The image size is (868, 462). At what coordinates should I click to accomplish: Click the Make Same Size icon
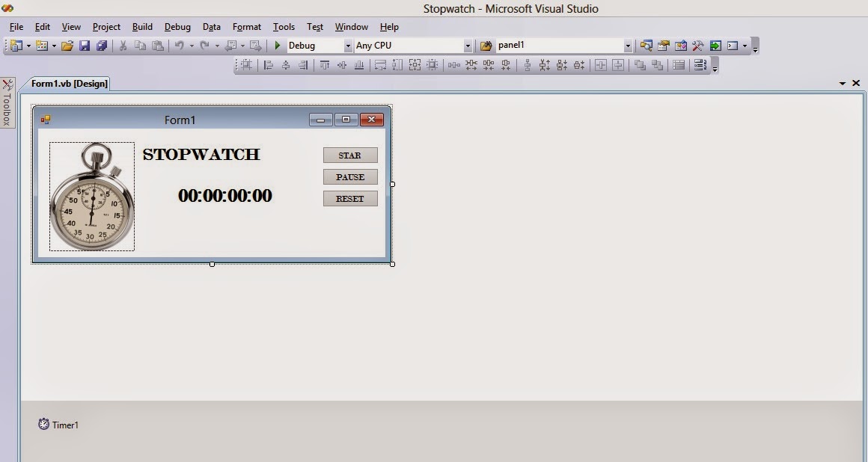click(x=415, y=65)
